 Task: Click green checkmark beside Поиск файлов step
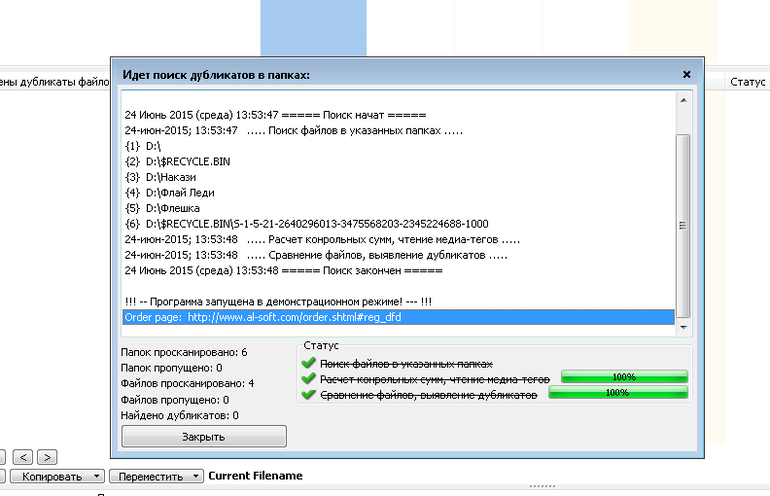pos(308,363)
